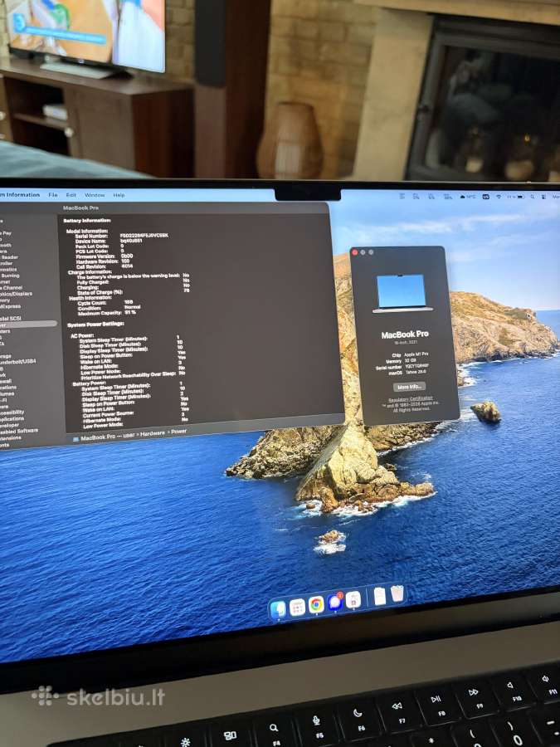The height and width of the screenshot is (747, 560).
Task: Select Graphics/Displays in the sidebar
Action: click(x=17, y=294)
